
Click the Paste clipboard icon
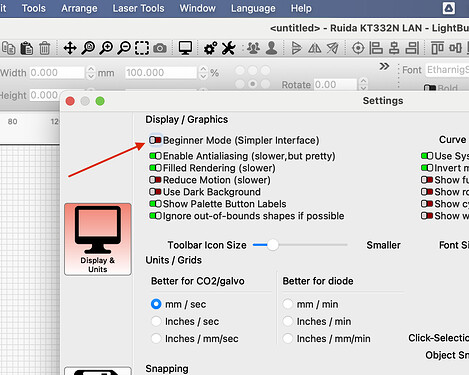[x=26, y=48]
